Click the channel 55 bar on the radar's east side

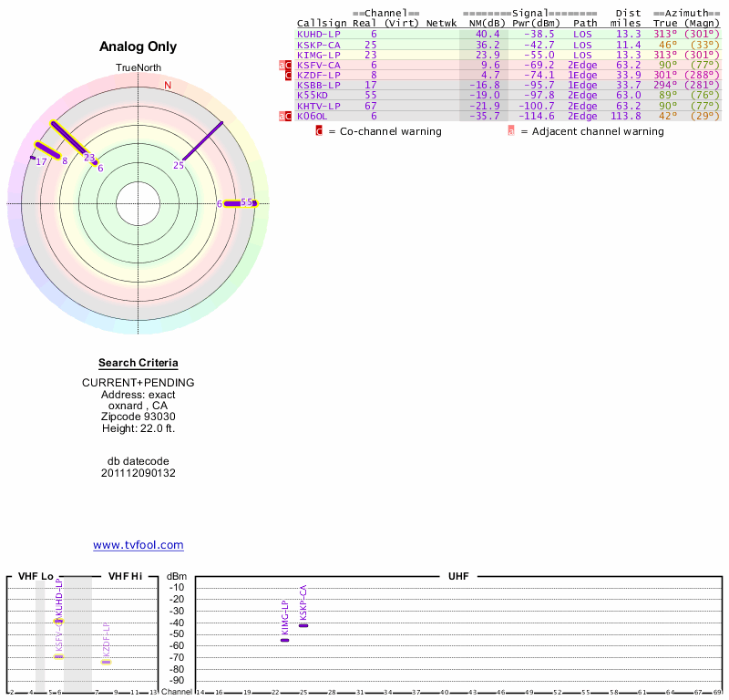[241, 202]
